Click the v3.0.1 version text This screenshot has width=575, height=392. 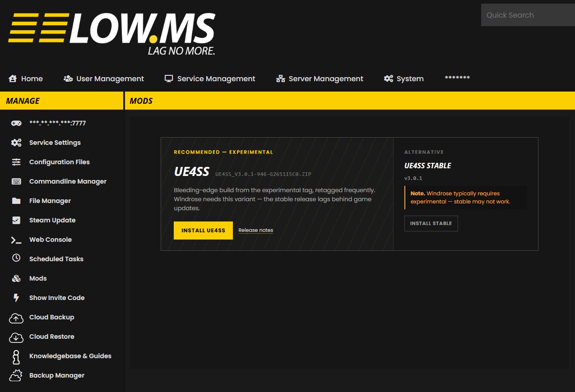(x=413, y=178)
